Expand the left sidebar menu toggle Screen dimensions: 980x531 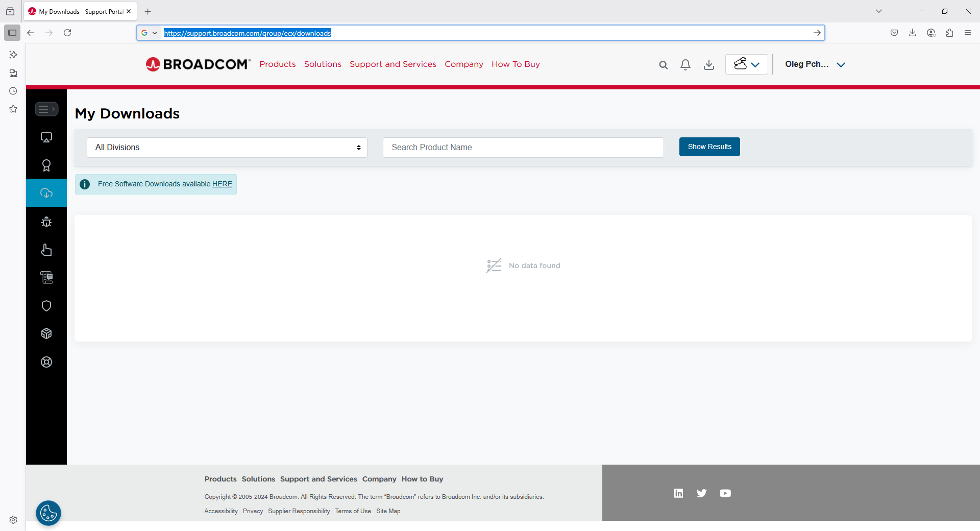tap(46, 109)
